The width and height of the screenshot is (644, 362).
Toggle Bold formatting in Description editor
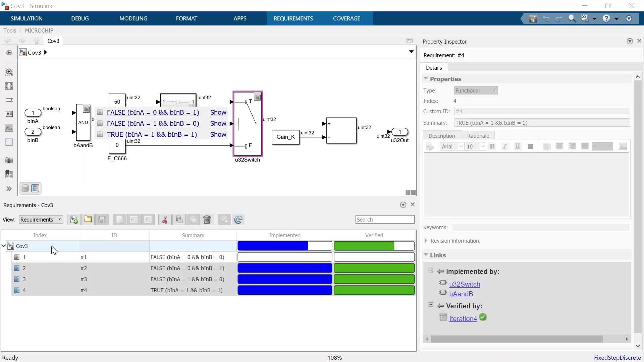point(492,146)
